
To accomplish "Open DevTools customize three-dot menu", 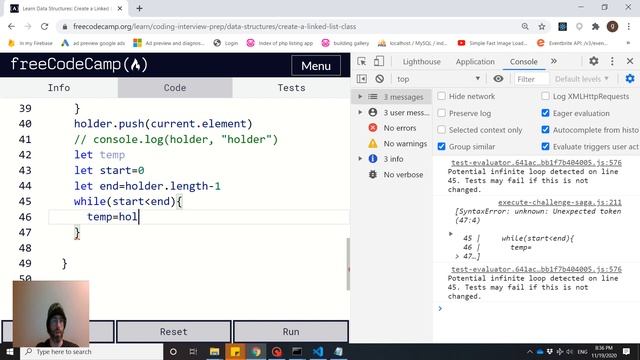I will [612, 61].
